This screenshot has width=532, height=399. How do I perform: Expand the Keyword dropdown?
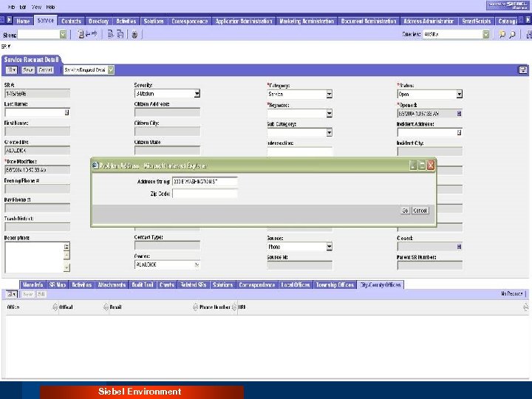[x=329, y=114]
